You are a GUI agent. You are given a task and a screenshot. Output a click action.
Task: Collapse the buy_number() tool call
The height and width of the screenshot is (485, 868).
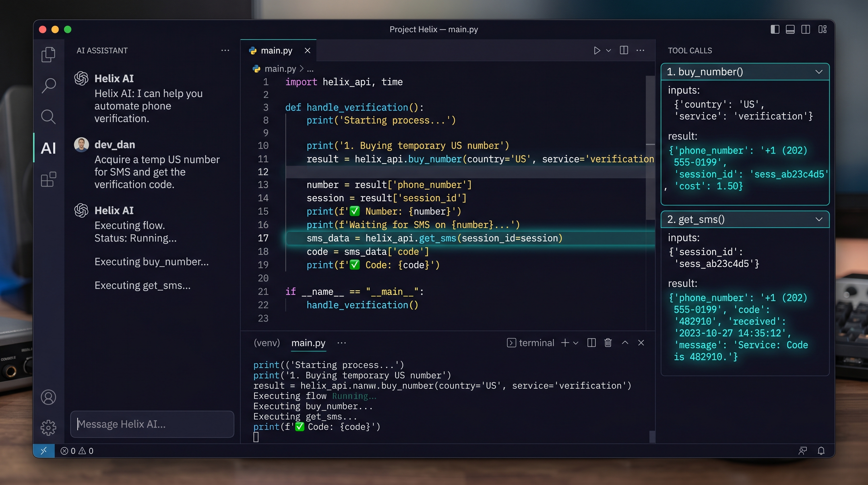819,71
